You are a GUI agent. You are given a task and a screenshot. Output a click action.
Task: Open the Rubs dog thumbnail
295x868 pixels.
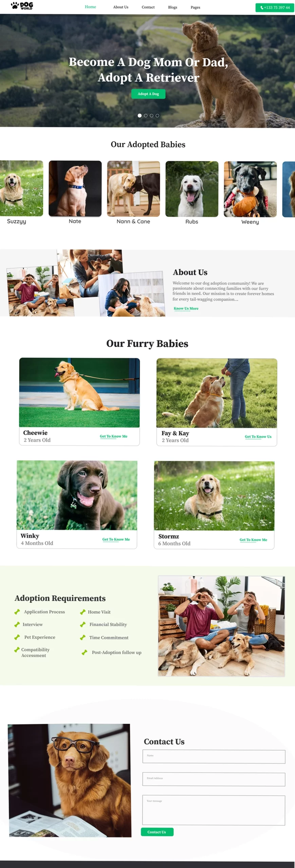pyautogui.click(x=192, y=189)
